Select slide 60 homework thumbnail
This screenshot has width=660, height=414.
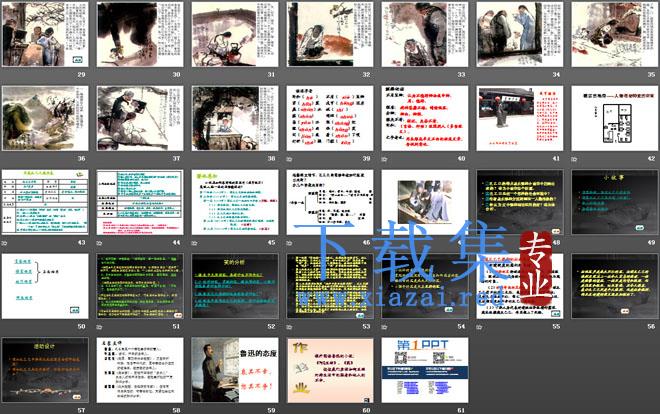(x=330, y=370)
